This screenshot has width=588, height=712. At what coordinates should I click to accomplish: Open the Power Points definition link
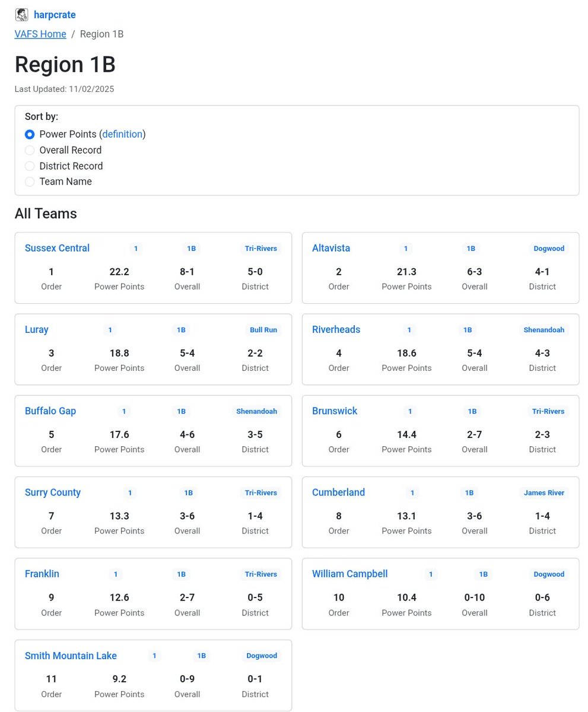[122, 134]
